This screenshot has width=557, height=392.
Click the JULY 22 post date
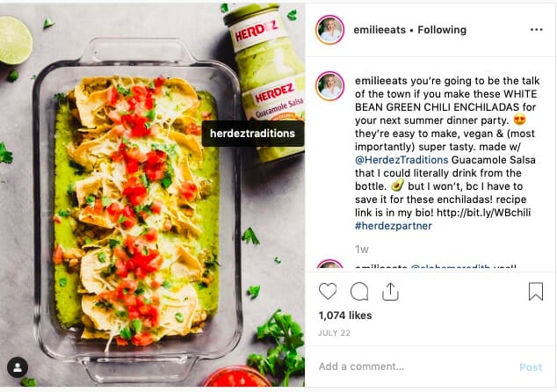[334, 332]
